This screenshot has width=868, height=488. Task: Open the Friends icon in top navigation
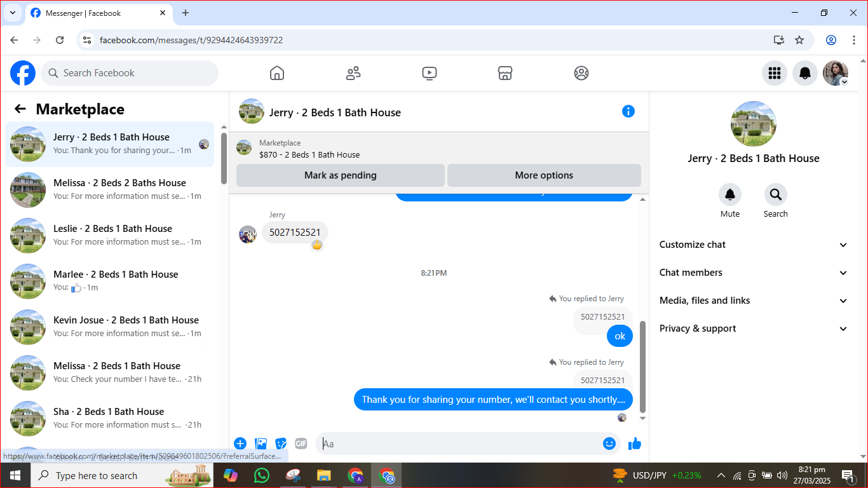point(353,73)
